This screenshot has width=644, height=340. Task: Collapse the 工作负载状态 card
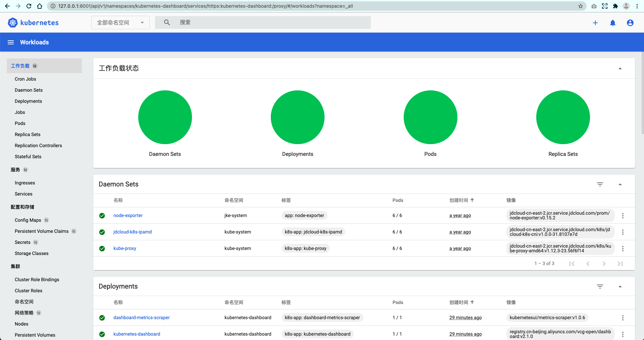tap(620, 69)
